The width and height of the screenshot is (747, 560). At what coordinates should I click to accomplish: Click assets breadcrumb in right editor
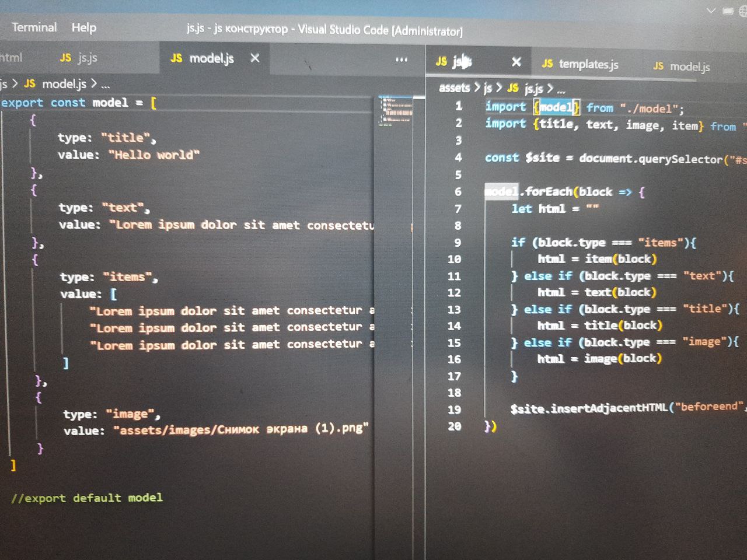click(x=454, y=87)
